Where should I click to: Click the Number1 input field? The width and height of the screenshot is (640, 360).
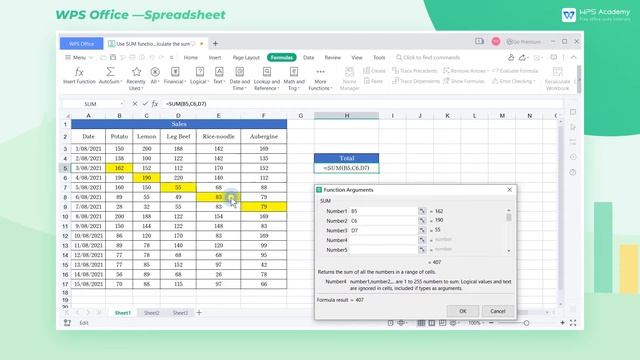point(383,211)
